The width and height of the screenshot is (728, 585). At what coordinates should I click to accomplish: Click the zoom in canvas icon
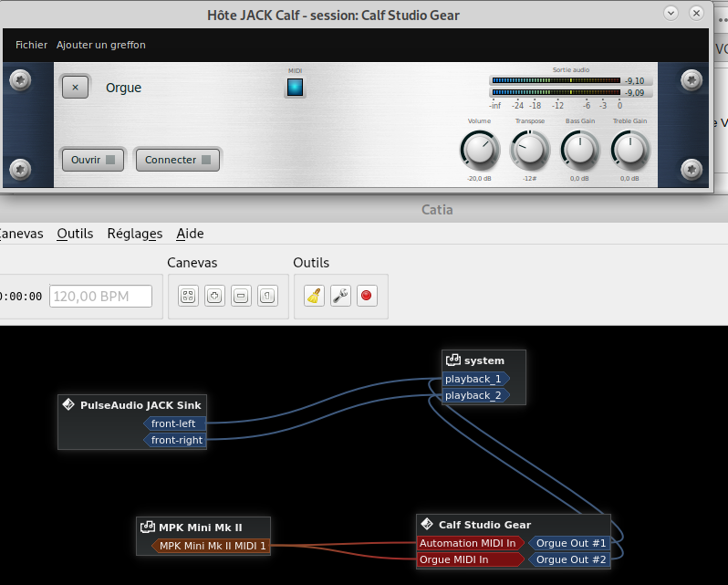[214, 296]
